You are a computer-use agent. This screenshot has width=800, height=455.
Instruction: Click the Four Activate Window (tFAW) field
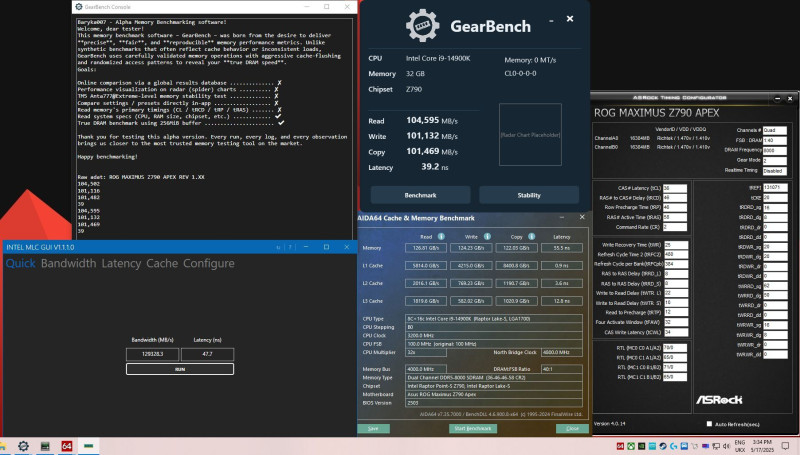tap(676, 322)
